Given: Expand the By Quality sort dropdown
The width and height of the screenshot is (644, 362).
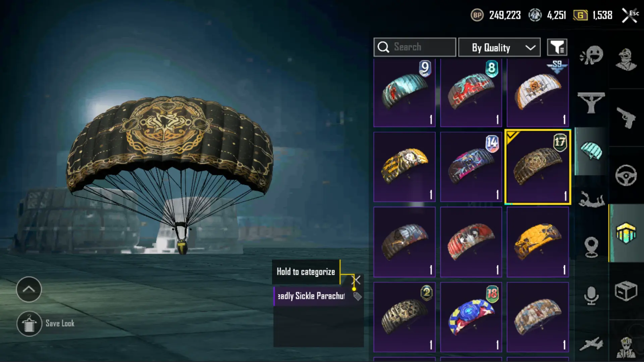Looking at the screenshot, I should [499, 47].
